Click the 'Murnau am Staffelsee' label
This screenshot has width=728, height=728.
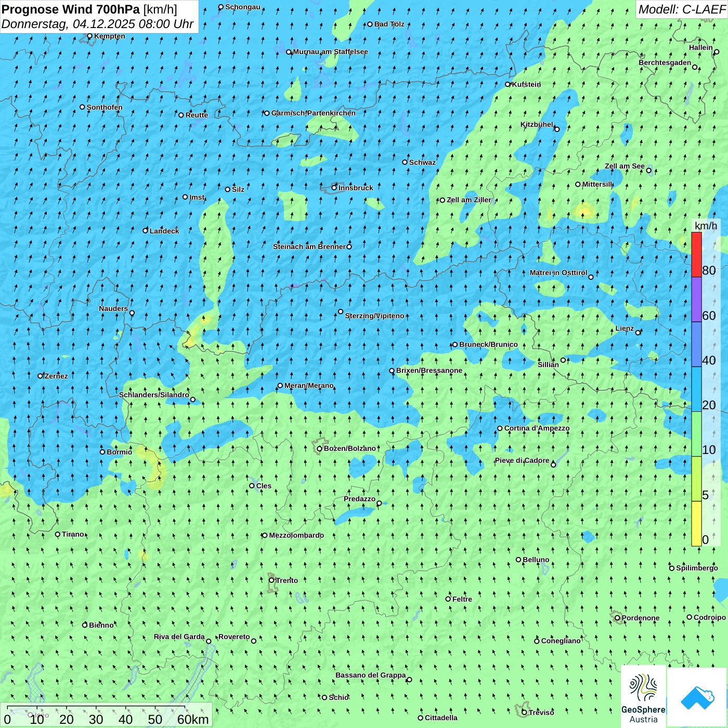click(x=330, y=51)
